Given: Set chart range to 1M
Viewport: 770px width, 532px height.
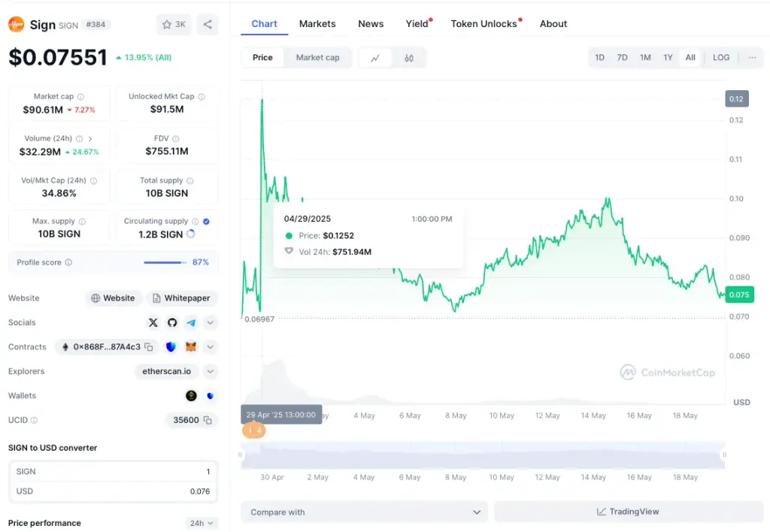Looking at the screenshot, I should 645,57.
